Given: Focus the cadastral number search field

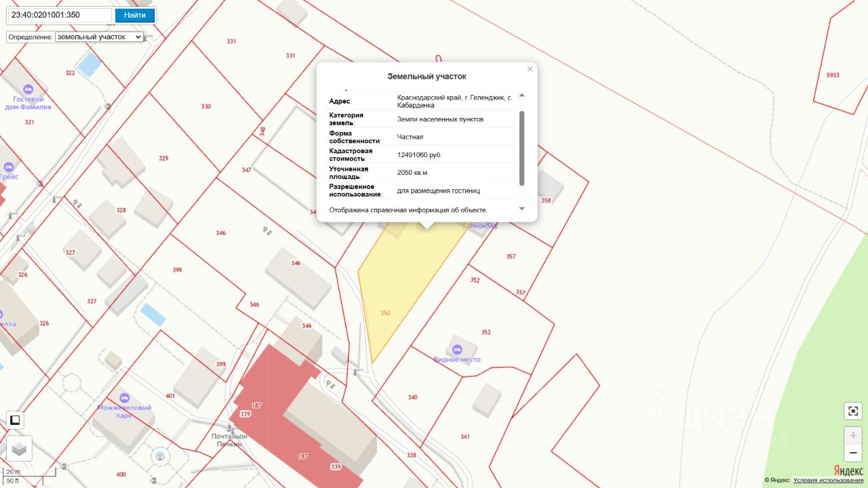Looking at the screenshot, I should 60,15.
